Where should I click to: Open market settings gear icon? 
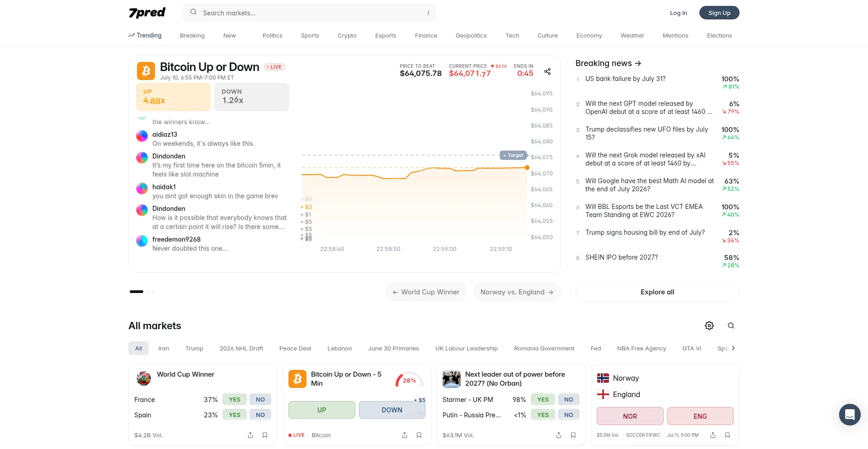(x=709, y=326)
